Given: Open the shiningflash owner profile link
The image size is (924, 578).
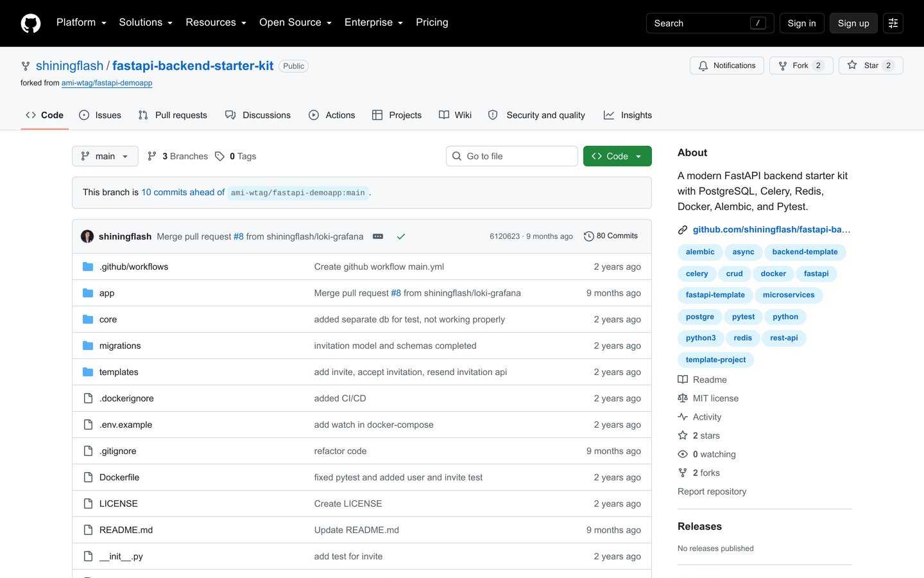Looking at the screenshot, I should click(69, 66).
